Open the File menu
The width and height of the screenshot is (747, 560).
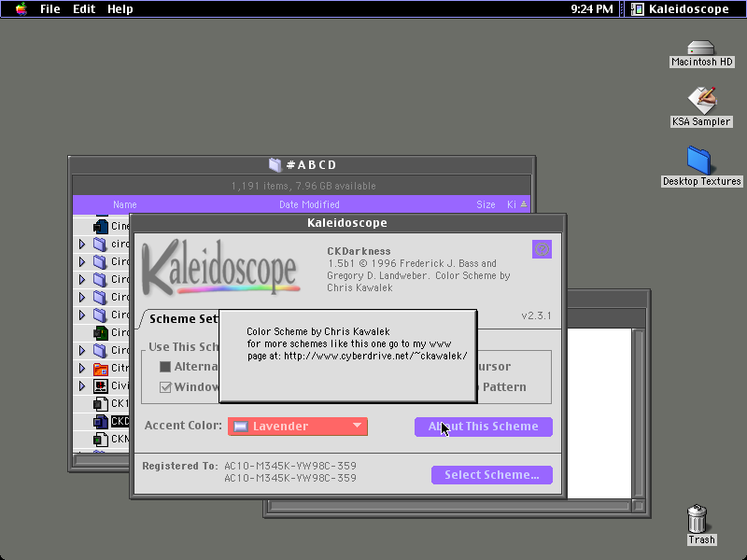click(50, 9)
